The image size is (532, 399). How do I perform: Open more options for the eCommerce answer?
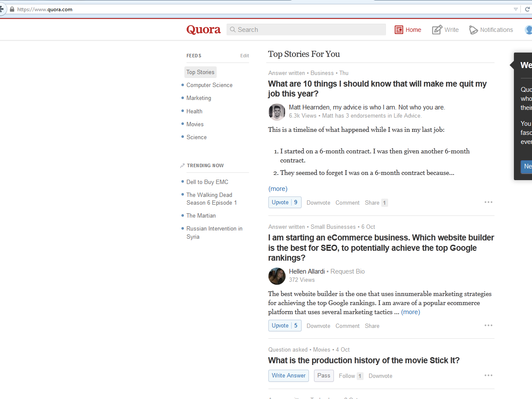click(x=488, y=325)
